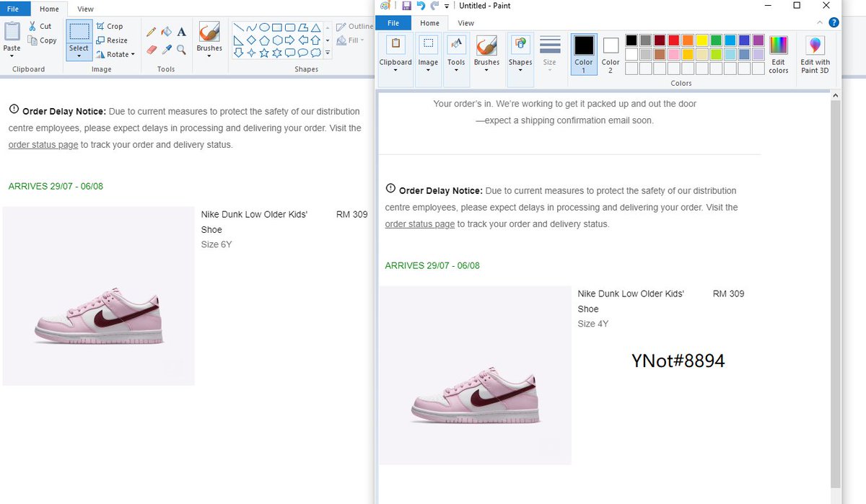866x504 pixels.
Task: Click Save icon in Untitled - Paint title bar
Action: tap(406, 6)
